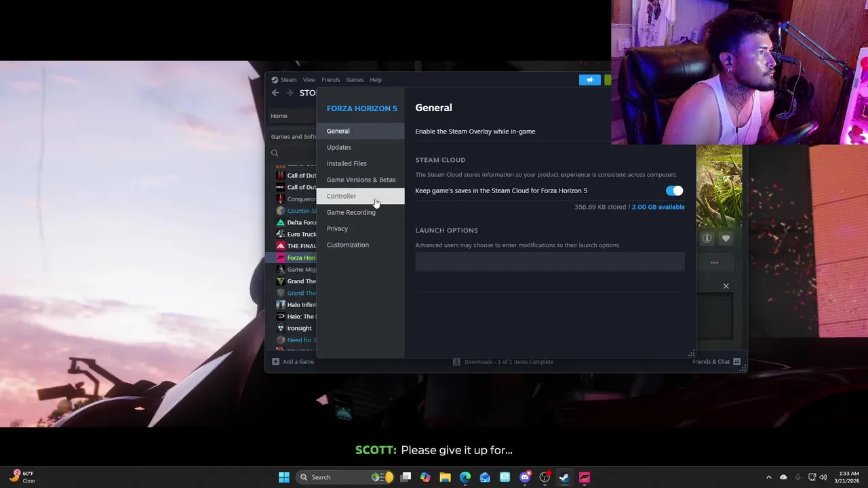Click OneDrive cloud tray icon
The image size is (868, 488).
[x=783, y=477]
